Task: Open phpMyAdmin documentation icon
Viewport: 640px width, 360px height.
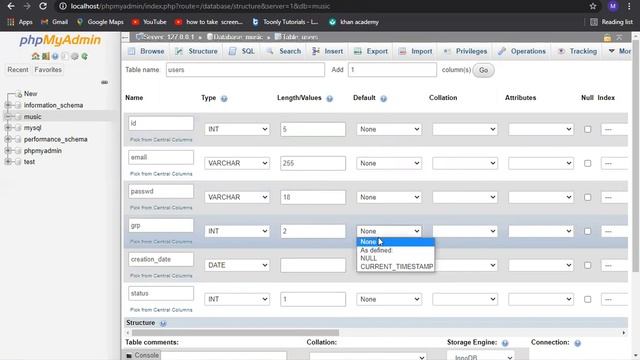Action: (55, 56)
